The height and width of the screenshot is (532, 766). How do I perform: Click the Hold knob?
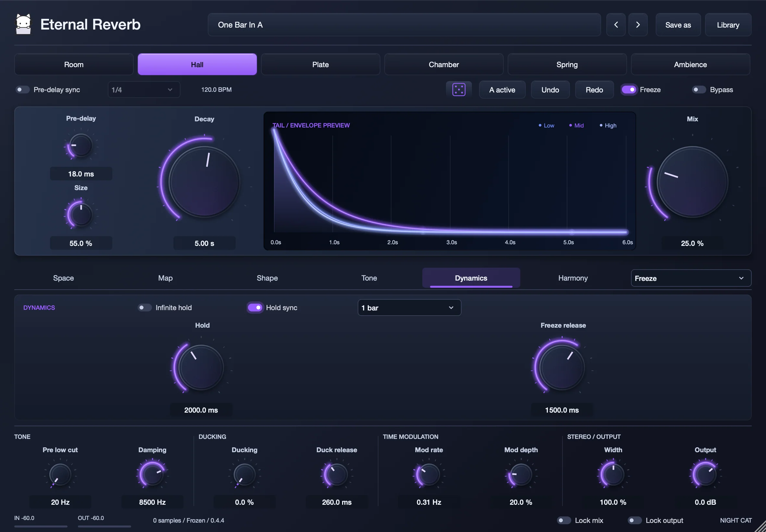201,367
